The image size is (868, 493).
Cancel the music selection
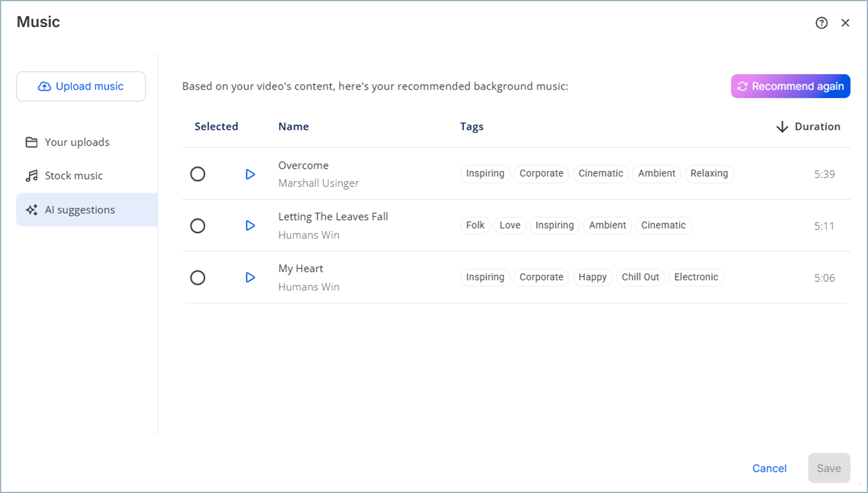769,468
